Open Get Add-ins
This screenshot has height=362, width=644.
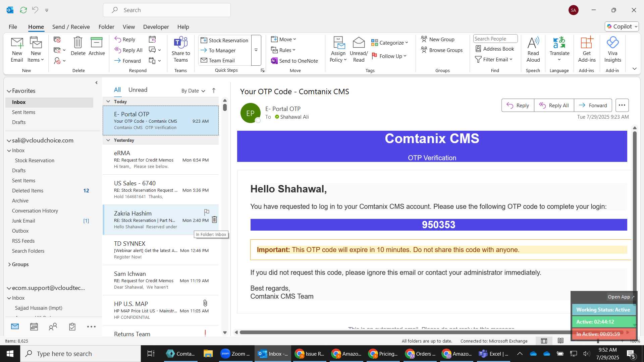587,50
